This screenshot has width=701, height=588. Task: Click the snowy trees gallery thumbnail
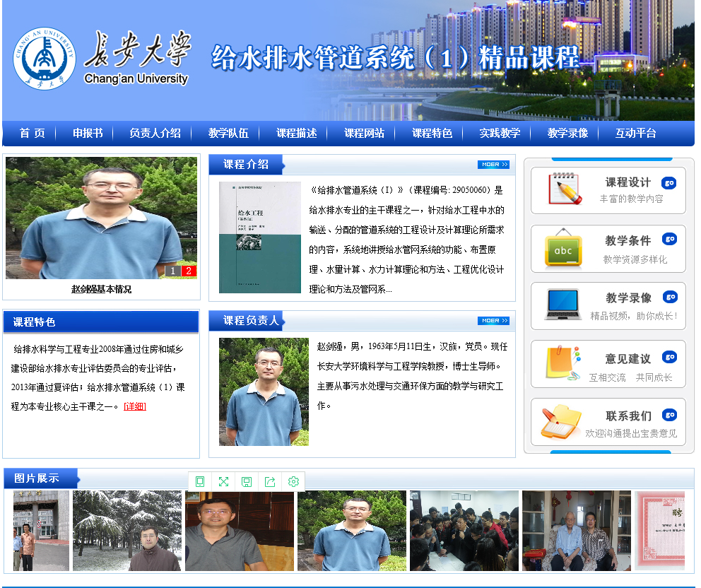click(x=127, y=530)
